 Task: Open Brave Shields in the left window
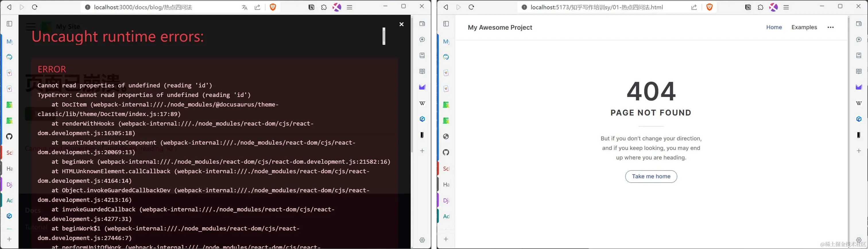[x=273, y=7]
